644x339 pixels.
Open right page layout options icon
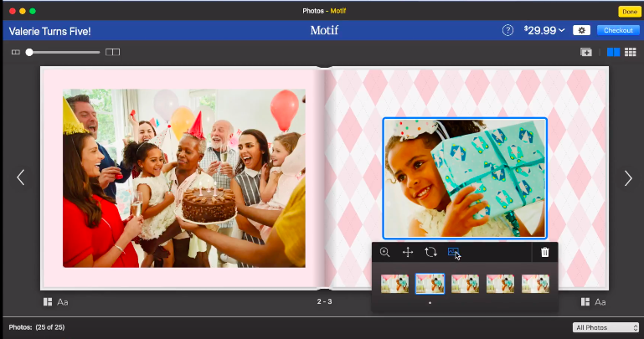click(585, 302)
